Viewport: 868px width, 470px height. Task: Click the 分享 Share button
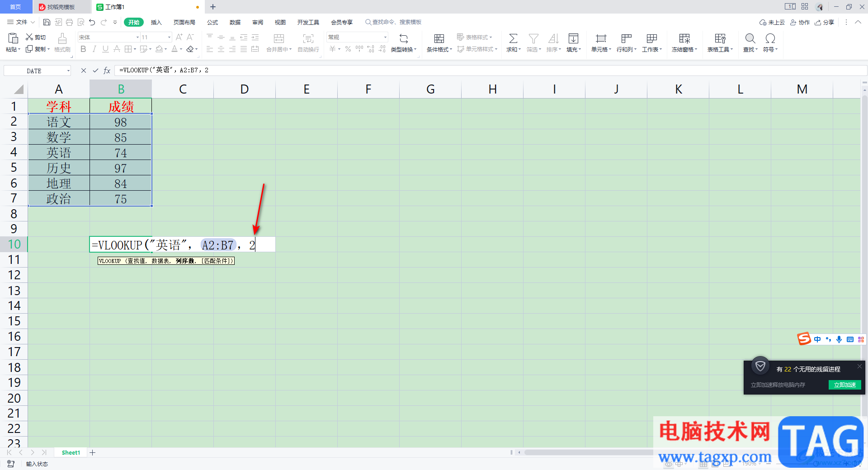[x=825, y=22]
